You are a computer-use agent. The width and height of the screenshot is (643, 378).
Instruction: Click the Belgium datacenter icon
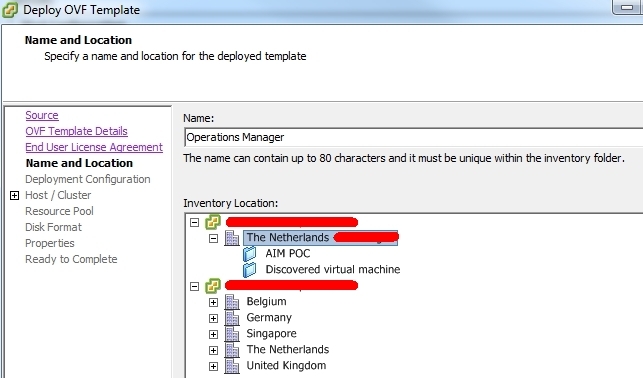coord(232,302)
